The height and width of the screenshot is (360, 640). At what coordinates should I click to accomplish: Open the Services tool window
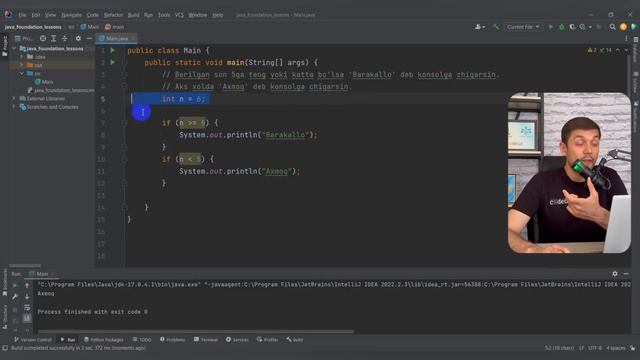pos(237,340)
